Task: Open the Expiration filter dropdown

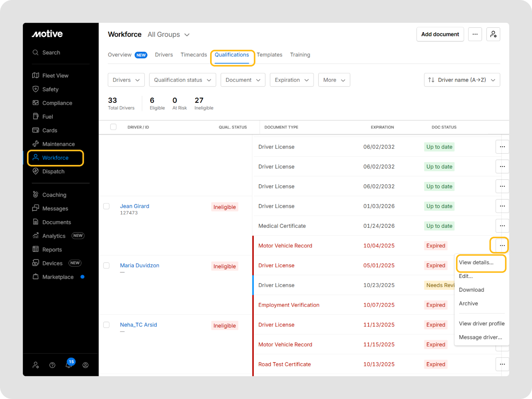Action: coord(292,80)
